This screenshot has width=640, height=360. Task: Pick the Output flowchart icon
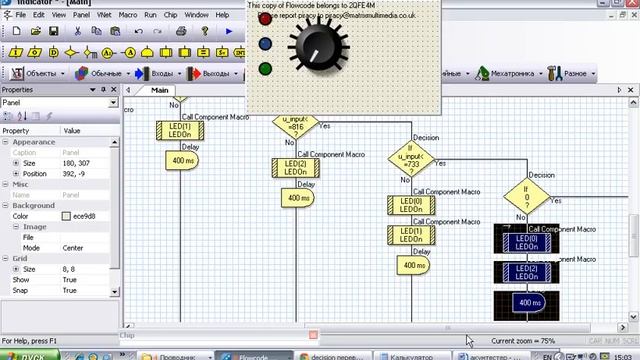coord(35,53)
